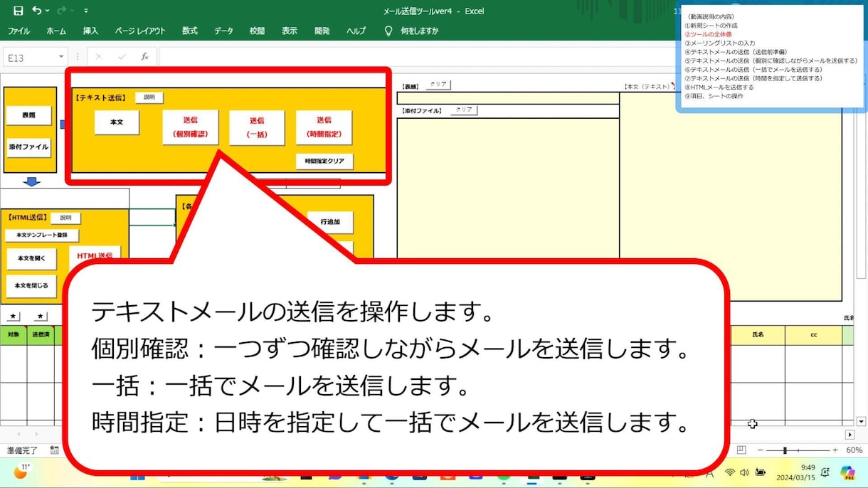Open the 校閲 ribbon tab
The image size is (868, 488).
point(257,31)
